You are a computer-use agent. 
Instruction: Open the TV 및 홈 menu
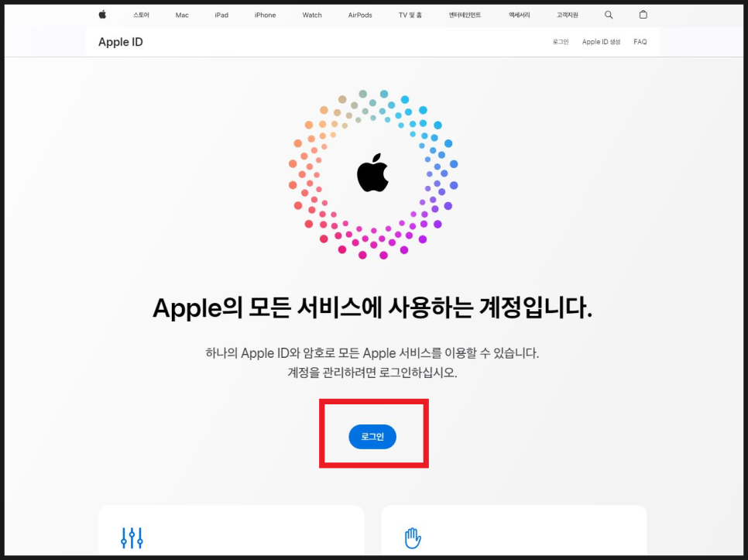point(410,15)
